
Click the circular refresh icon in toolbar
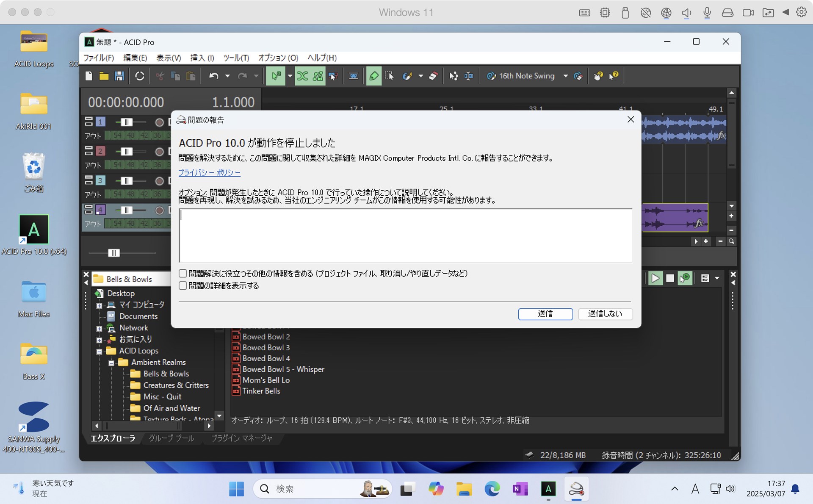pos(140,76)
